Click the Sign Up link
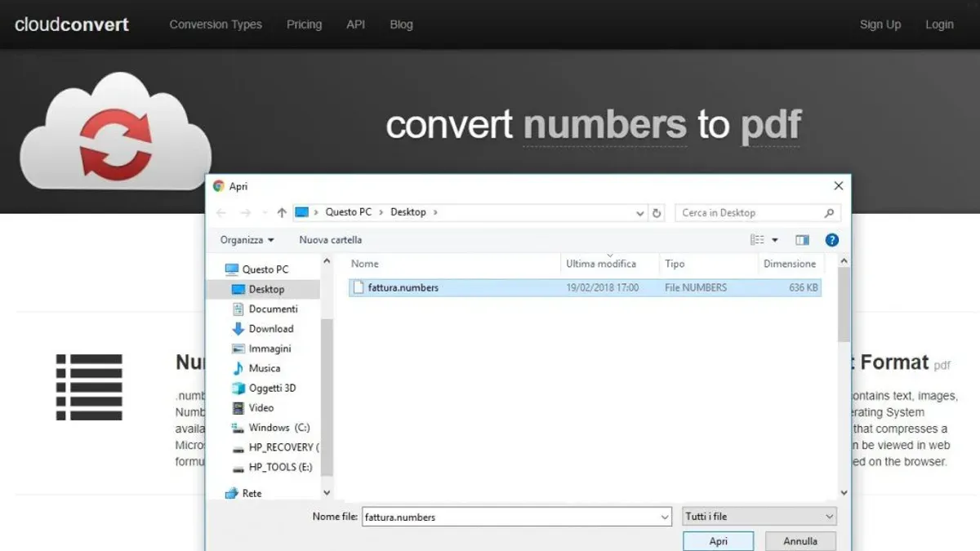Image resolution: width=980 pixels, height=551 pixels. [x=880, y=24]
